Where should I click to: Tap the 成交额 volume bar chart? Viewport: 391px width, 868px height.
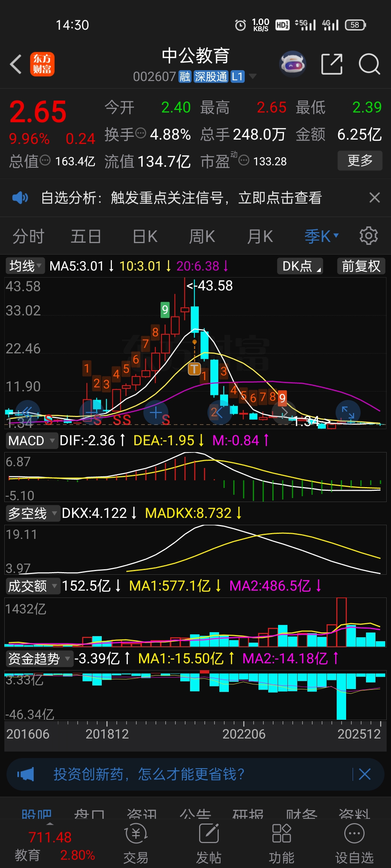pyautogui.click(x=195, y=622)
